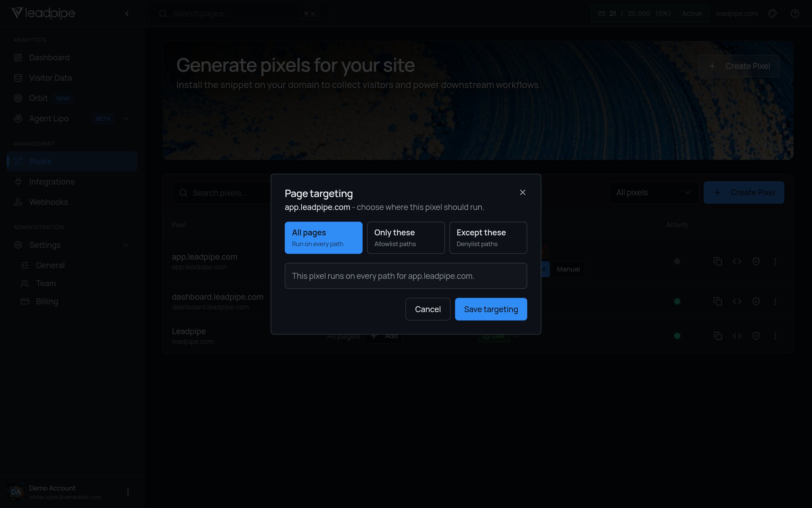Collapse the sidebar with the chevron

127,14
